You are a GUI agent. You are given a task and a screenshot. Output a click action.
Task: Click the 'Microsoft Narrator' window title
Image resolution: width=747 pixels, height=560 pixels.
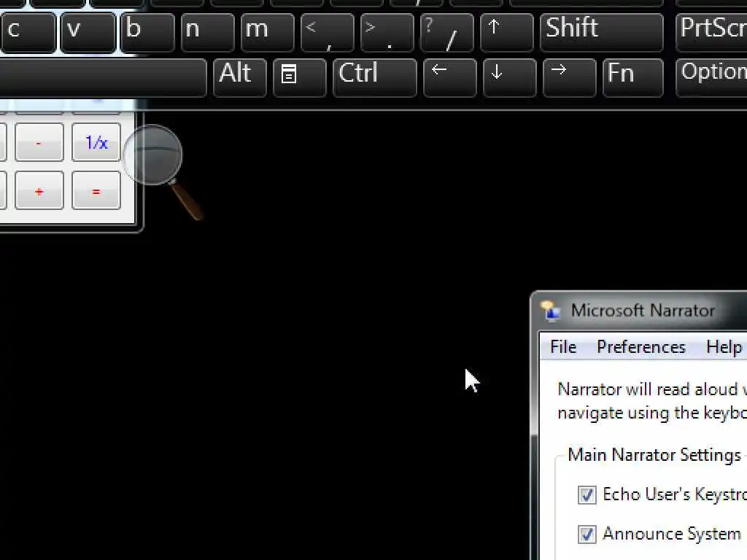click(x=643, y=311)
